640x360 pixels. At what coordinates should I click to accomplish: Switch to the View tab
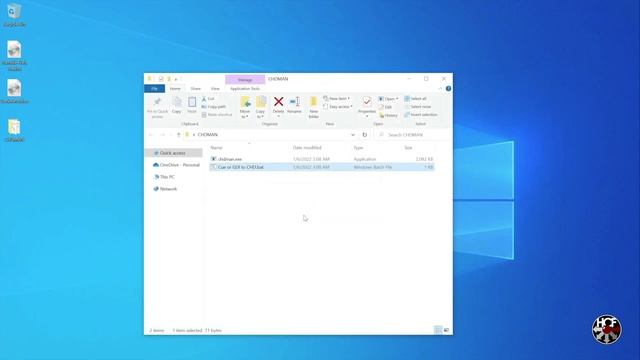pyautogui.click(x=215, y=89)
